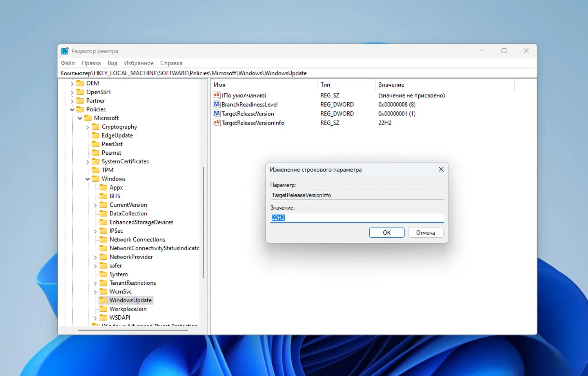
Task: Select the EnhancedStorageDevices folder icon
Action: [103, 222]
